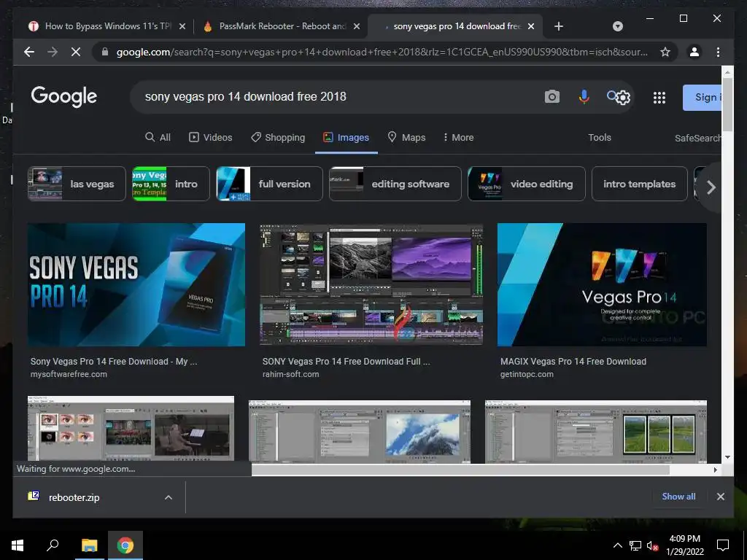Viewport: 747px width, 560px height.
Task: Open 'MAGIX Vegas Pro 14 Free Download' link
Action: (x=573, y=362)
